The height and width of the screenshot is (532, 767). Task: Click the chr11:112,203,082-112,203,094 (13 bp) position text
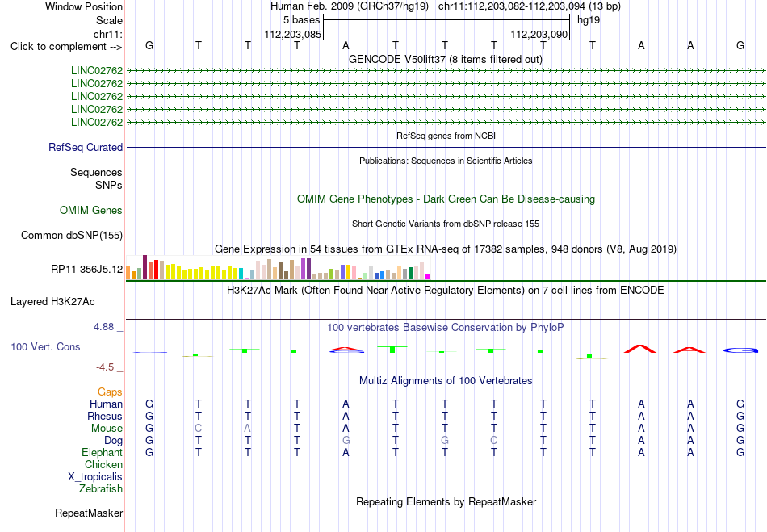pos(530,6)
